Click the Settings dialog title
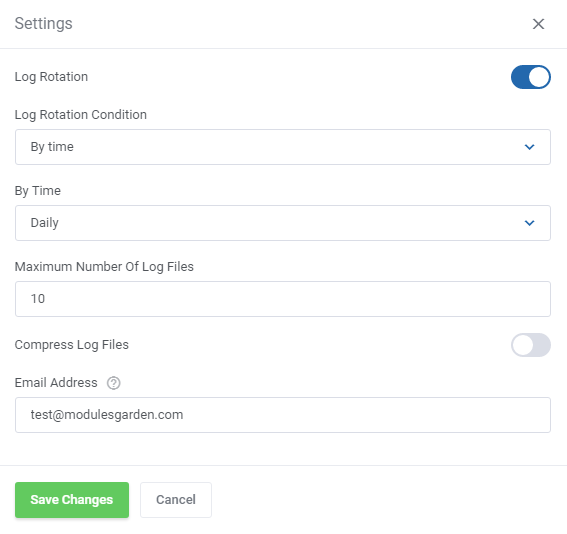 43,24
